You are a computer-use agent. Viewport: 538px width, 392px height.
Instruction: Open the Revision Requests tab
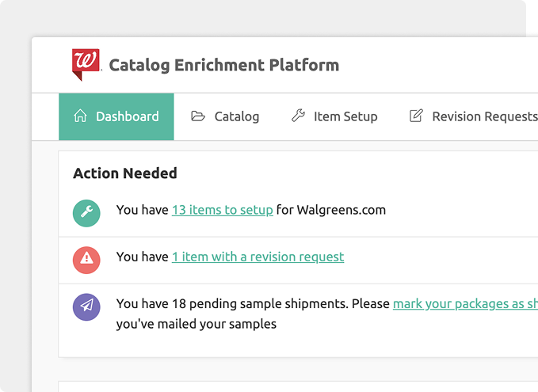click(484, 116)
